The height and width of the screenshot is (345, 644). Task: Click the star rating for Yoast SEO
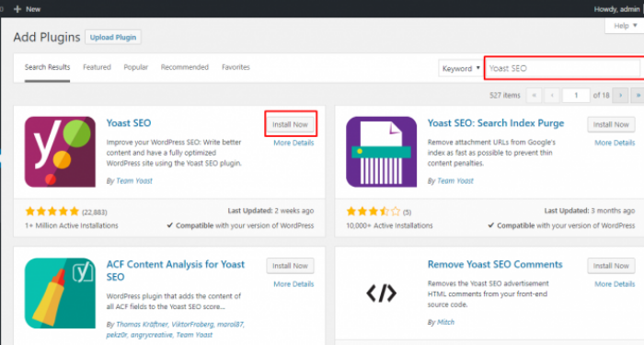point(52,212)
